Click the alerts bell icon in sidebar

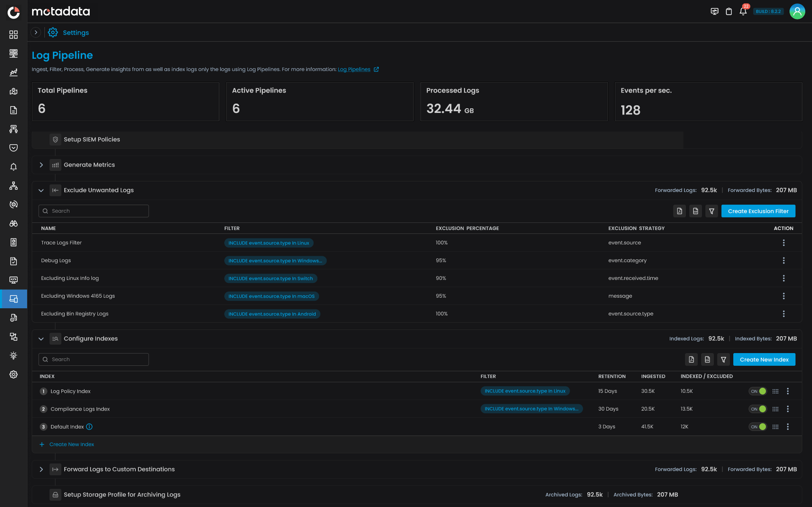pyautogui.click(x=13, y=167)
